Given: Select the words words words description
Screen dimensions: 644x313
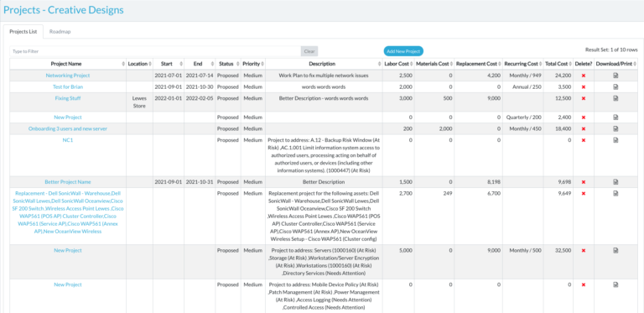Looking at the screenshot, I should click(x=324, y=87).
